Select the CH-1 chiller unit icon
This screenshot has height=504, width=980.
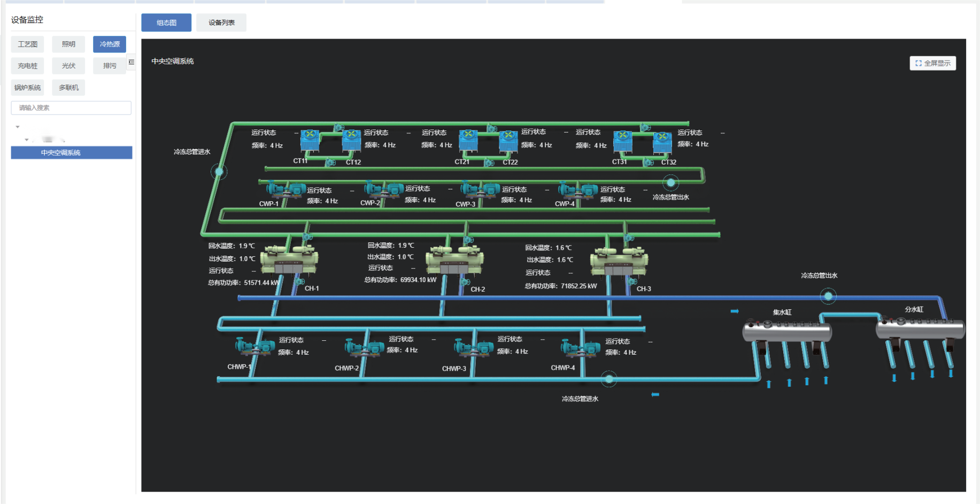(289, 260)
